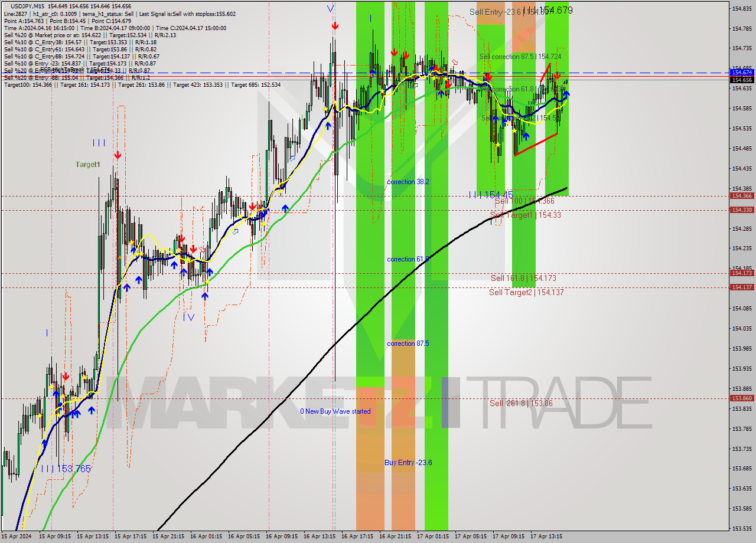Click the black 154.656 current price tag
The width and height of the screenshot is (756, 543).
pos(742,80)
